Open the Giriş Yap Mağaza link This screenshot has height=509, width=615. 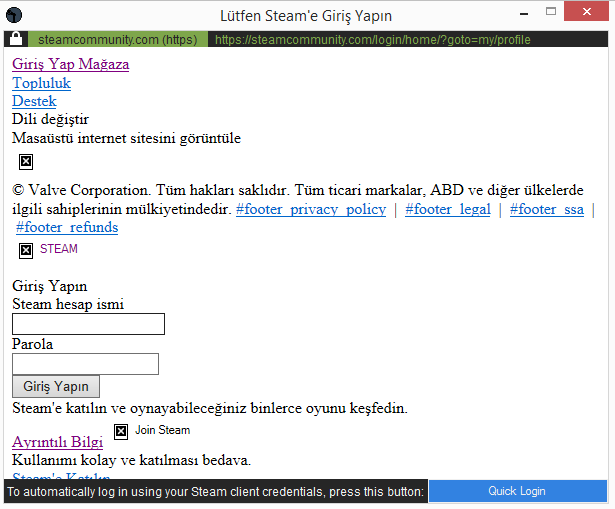[71, 64]
